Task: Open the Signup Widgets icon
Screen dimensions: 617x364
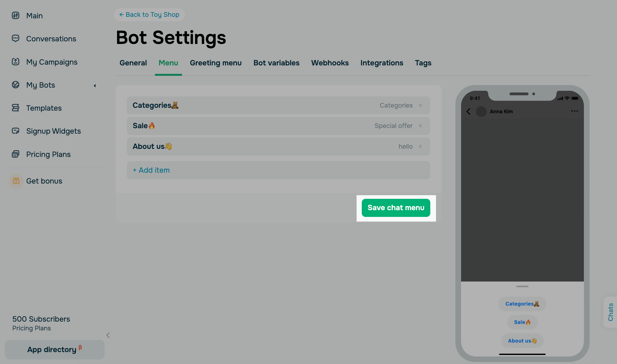Action: (x=16, y=131)
